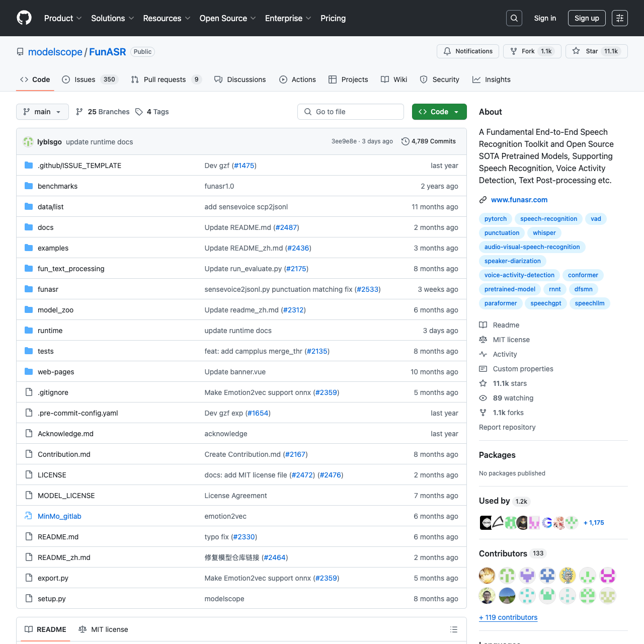Click the GitHub logo icon
This screenshot has width=644, height=644.
pos(24,18)
